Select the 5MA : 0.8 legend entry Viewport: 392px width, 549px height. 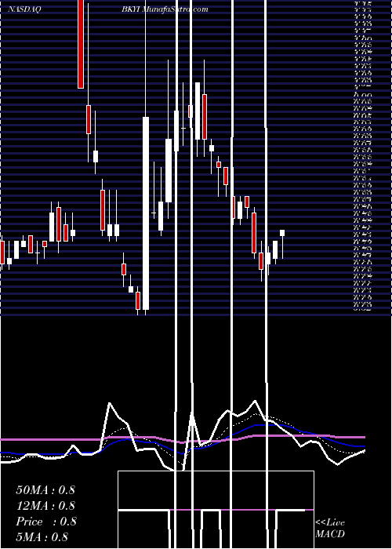coord(42,536)
